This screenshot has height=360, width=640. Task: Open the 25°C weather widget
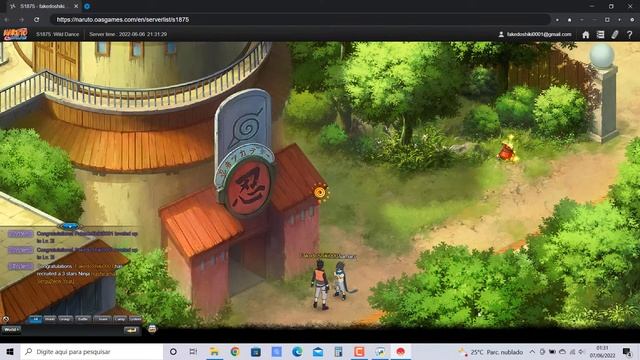(490, 352)
